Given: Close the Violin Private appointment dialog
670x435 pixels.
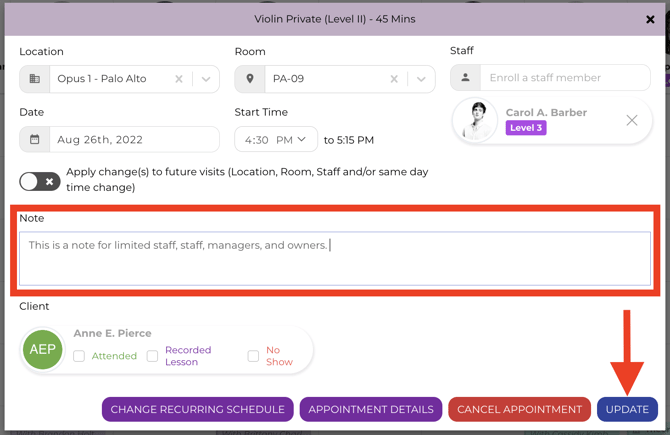Looking at the screenshot, I should [x=650, y=19].
